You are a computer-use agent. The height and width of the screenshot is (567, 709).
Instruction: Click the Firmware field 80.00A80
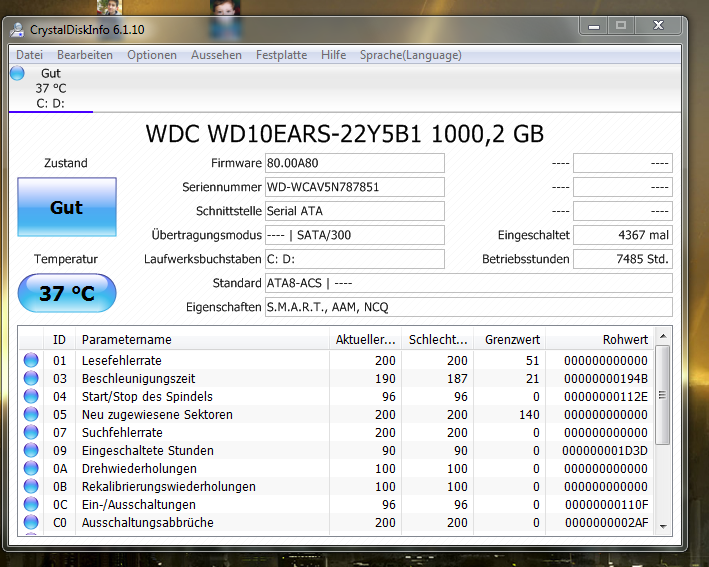[x=354, y=163]
